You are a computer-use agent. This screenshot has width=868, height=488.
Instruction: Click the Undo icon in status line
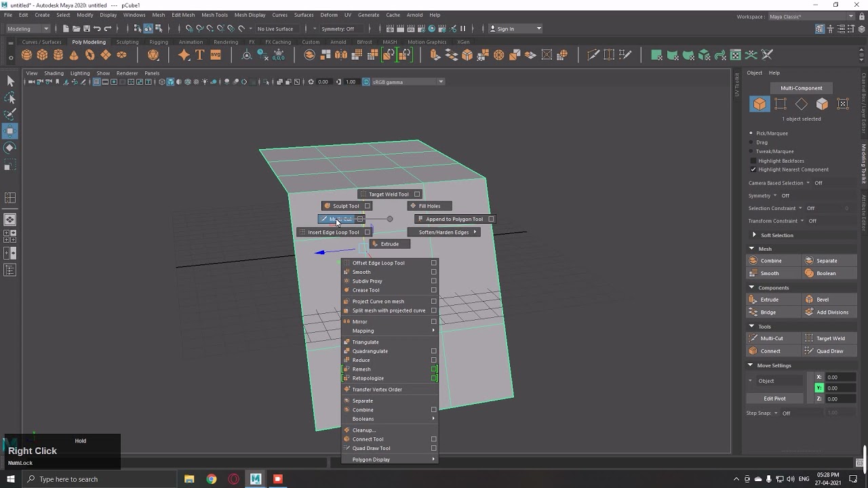[x=97, y=28]
